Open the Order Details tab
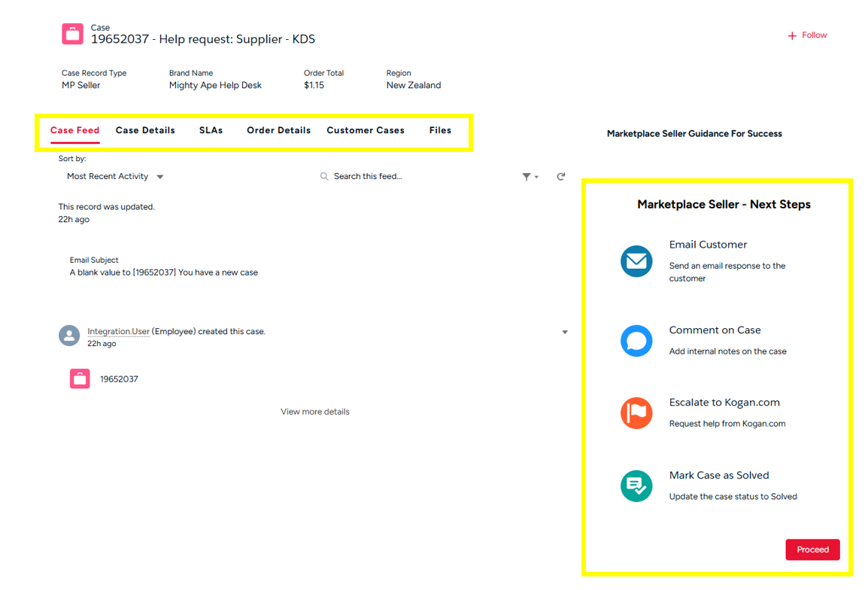The height and width of the screenshot is (590, 868). click(x=278, y=130)
